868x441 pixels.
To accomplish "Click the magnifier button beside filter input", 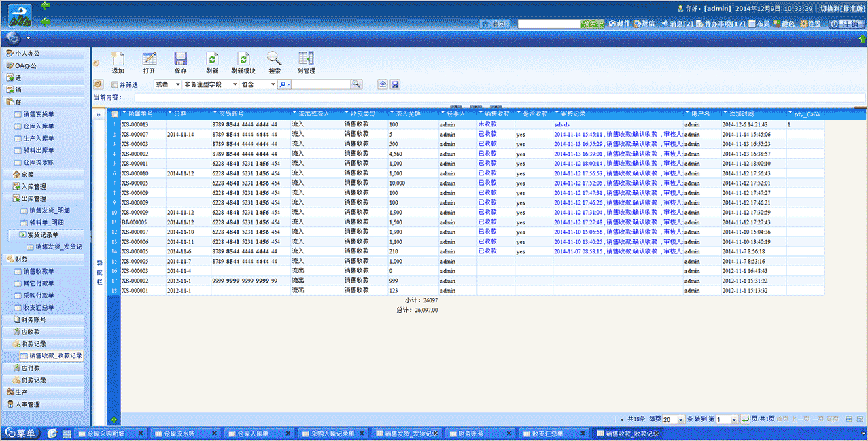I will [356, 84].
